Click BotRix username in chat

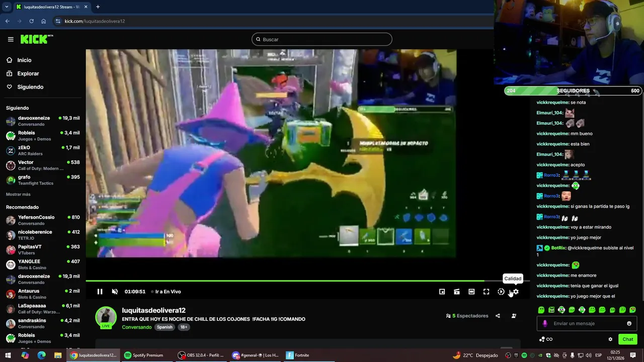tap(558, 248)
